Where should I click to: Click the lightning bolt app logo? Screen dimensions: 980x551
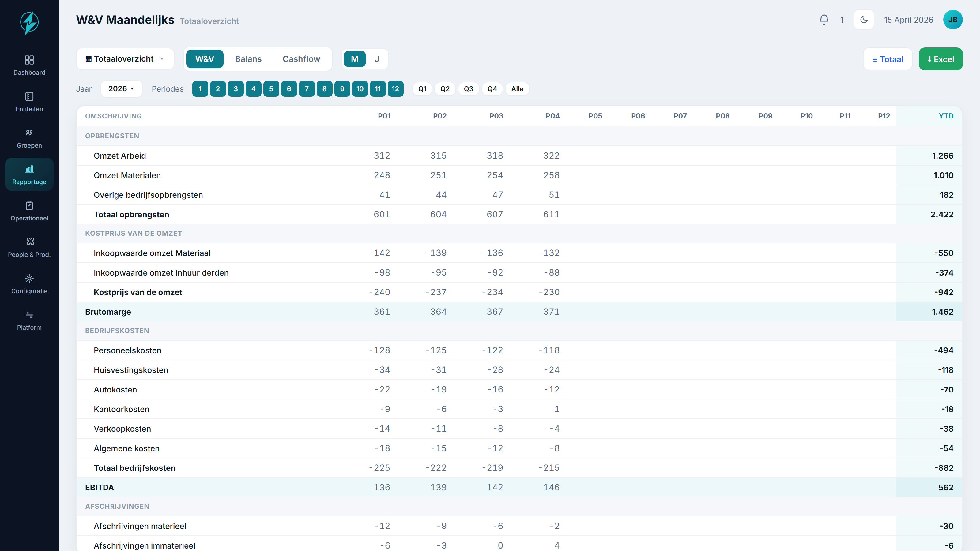point(29,23)
